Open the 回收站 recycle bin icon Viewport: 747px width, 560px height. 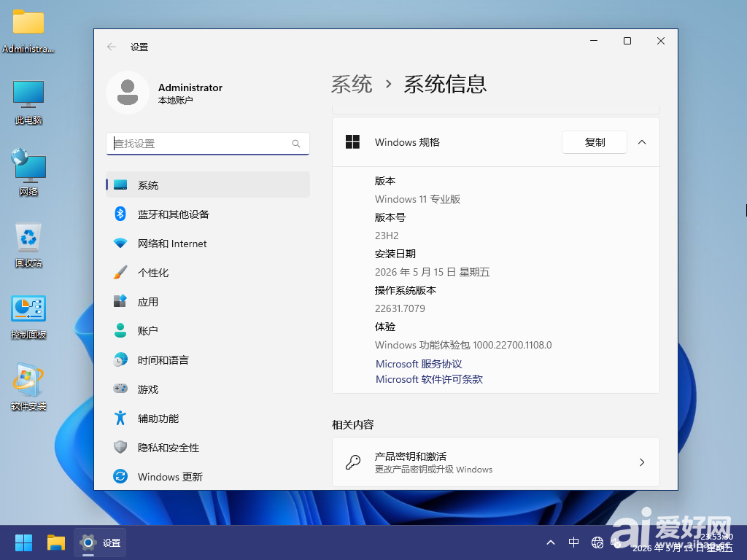[28, 245]
